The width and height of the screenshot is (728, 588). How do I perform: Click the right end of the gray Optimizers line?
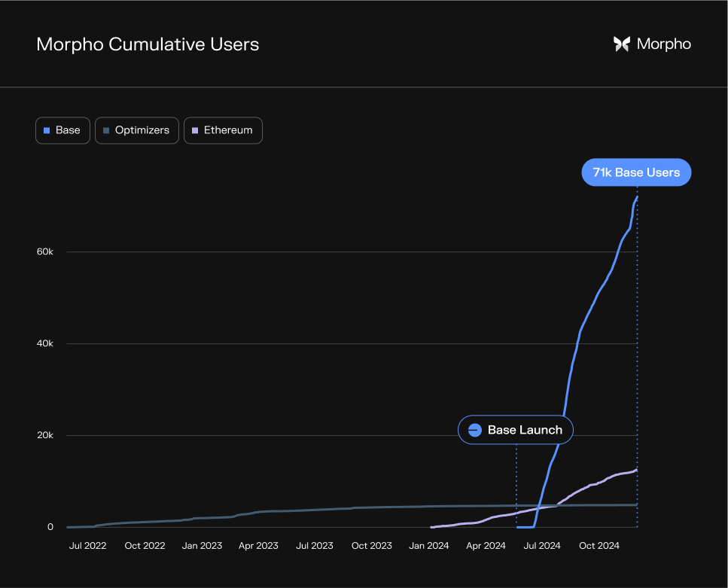[637, 505]
